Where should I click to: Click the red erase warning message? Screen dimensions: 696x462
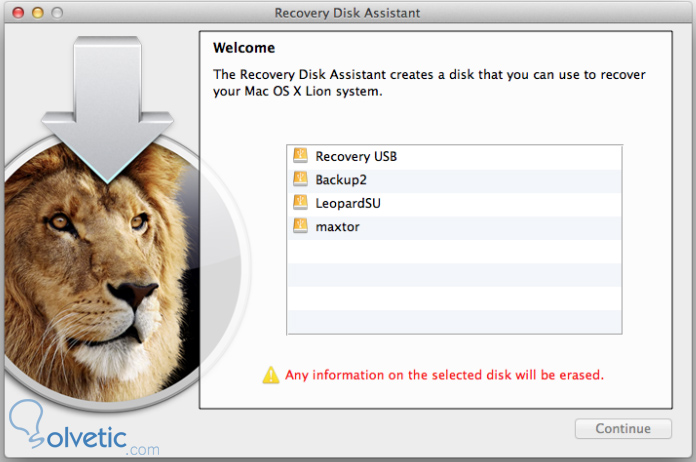tap(444, 375)
